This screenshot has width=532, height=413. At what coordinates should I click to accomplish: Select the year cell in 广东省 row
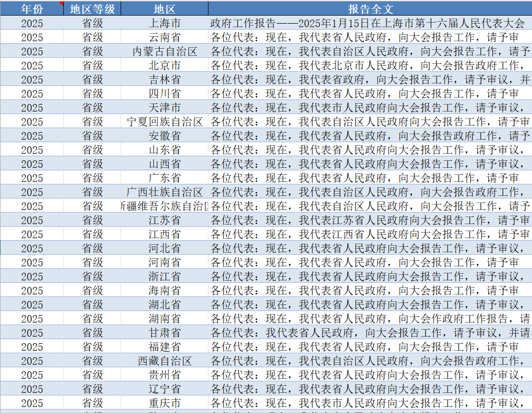click(32, 178)
